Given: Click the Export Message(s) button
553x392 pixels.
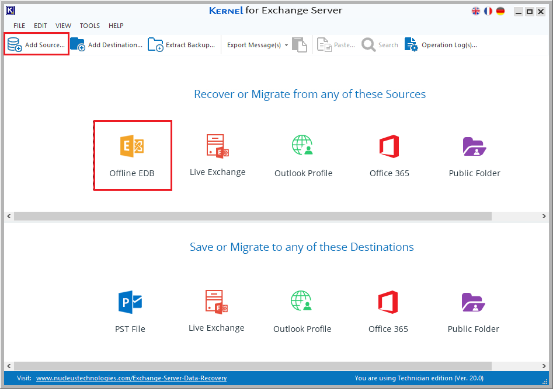Looking at the screenshot, I should point(254,45).
